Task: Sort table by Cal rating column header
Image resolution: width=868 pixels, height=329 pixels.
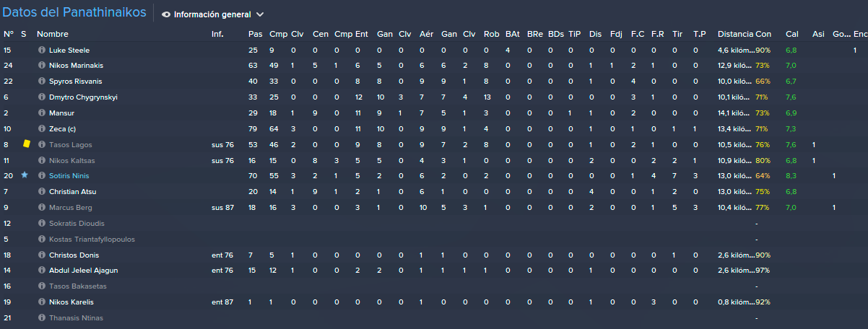Action: click(792, 34)
